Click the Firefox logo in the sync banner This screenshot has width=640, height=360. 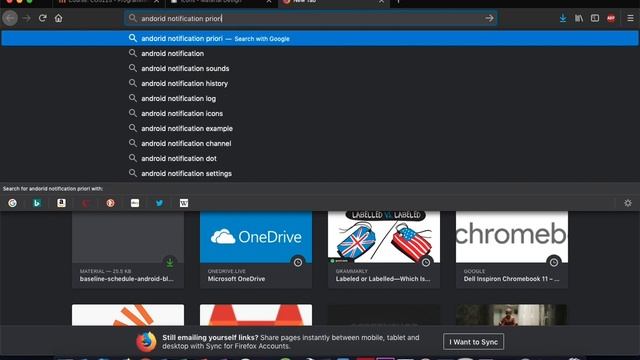(146, 342)
